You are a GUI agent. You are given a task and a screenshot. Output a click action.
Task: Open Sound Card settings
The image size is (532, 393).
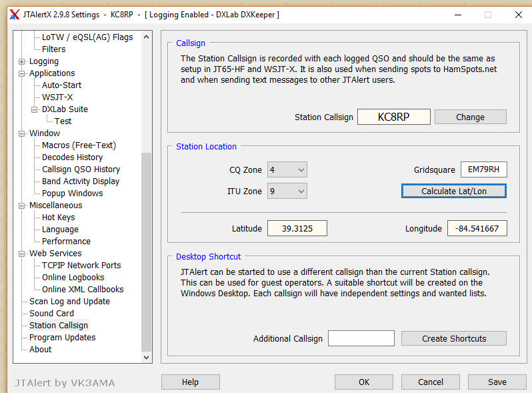point(51,313)
